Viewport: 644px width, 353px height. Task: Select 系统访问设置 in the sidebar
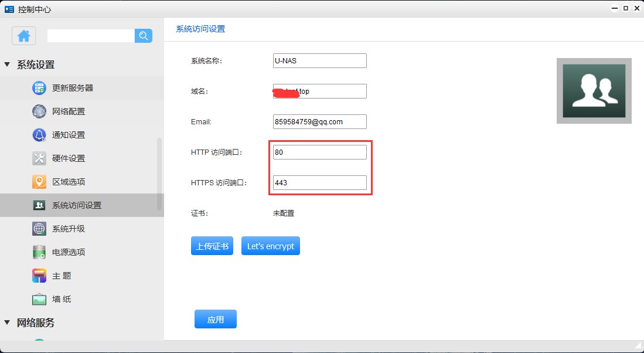click(76, 205)
